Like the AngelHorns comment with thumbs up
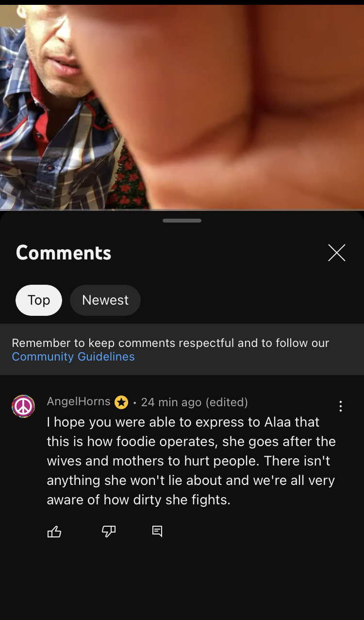 (x=54, y=532)
